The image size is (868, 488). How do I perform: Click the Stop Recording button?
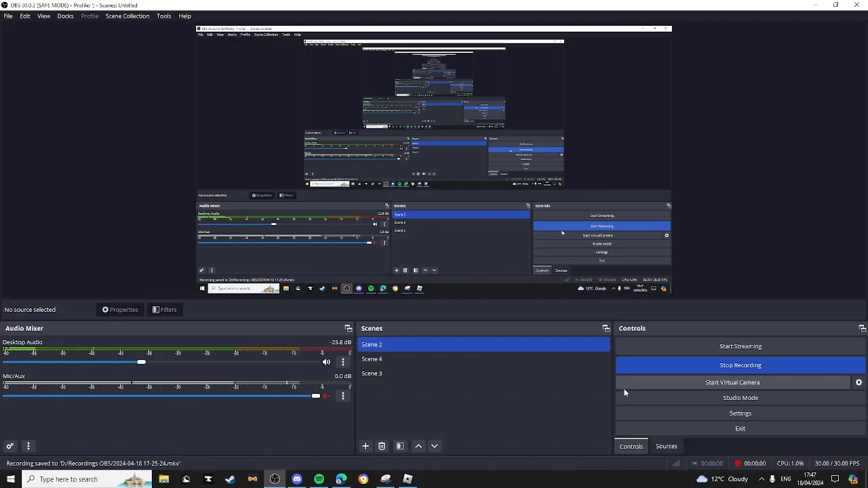point(740,365)
